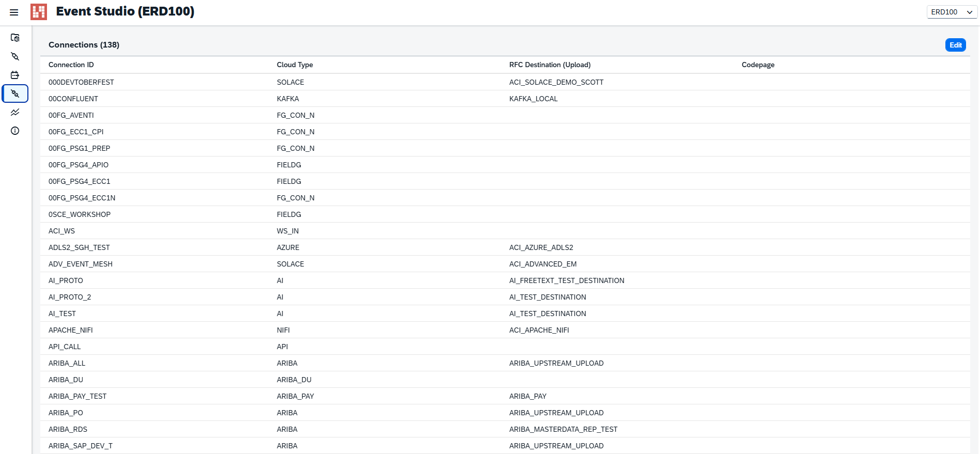
Task: Select the API_CALL connection ID
Action: [x=65, y=347]
